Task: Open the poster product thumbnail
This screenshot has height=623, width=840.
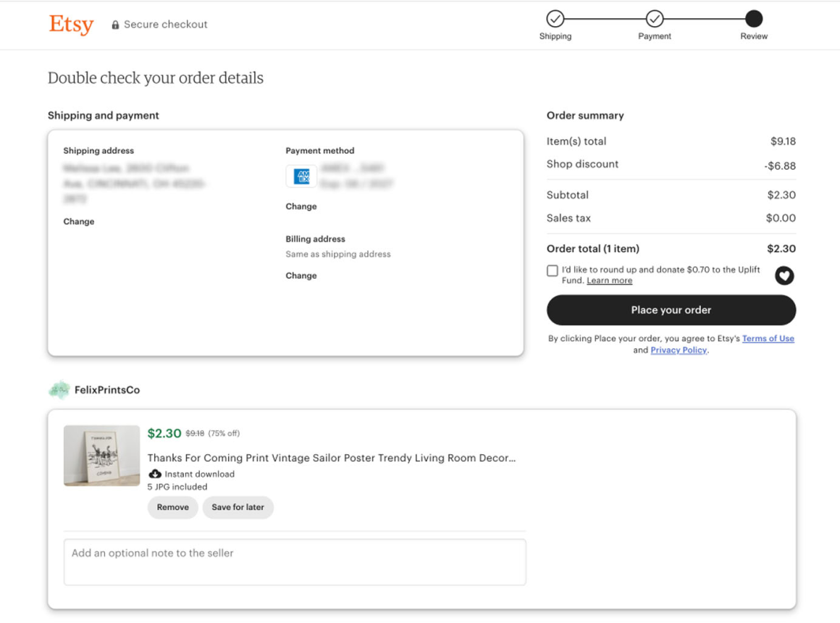Action: coord(101,456)
